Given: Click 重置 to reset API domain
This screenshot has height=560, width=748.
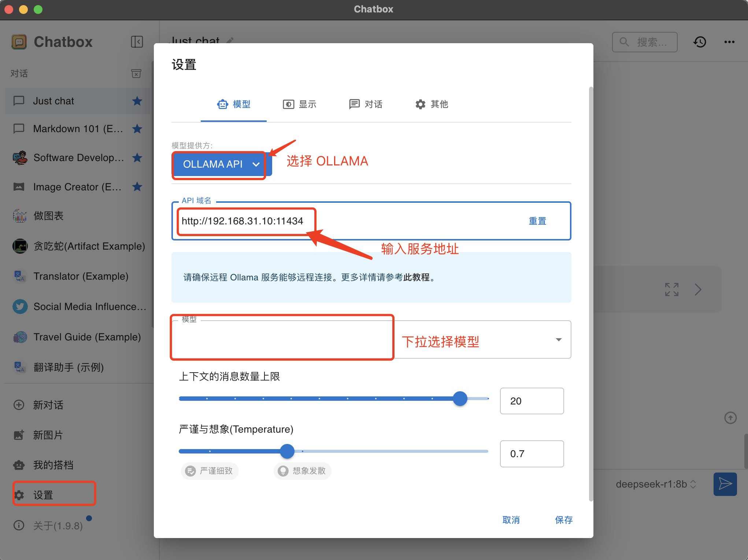Looking at the screenshot, I should tap(537, 221).
